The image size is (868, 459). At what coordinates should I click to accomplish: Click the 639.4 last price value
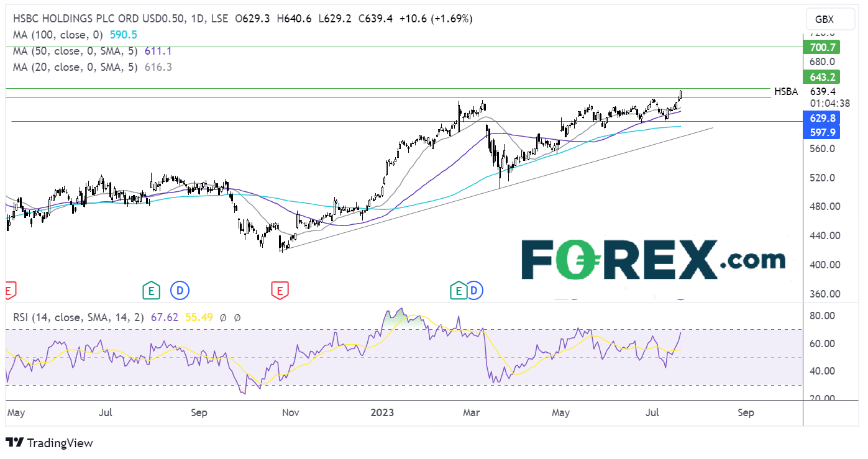(x=823, y=92)
